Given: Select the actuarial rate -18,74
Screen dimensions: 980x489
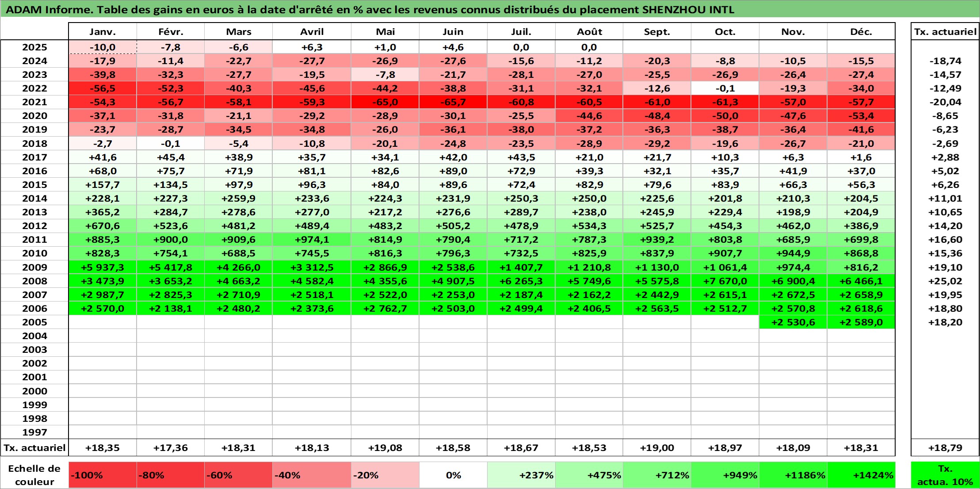Looking at the screenshot, I should coord(945,61).
